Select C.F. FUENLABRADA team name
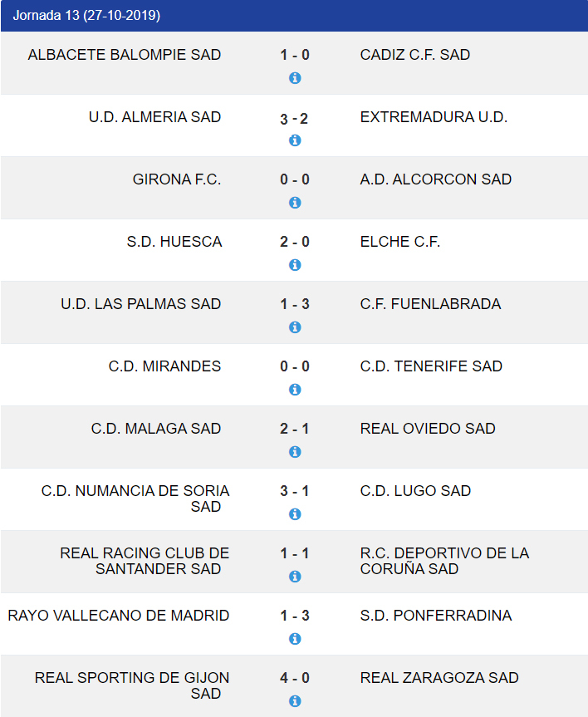The width and height of the screenshot is (588, 717). pos(430,304)
